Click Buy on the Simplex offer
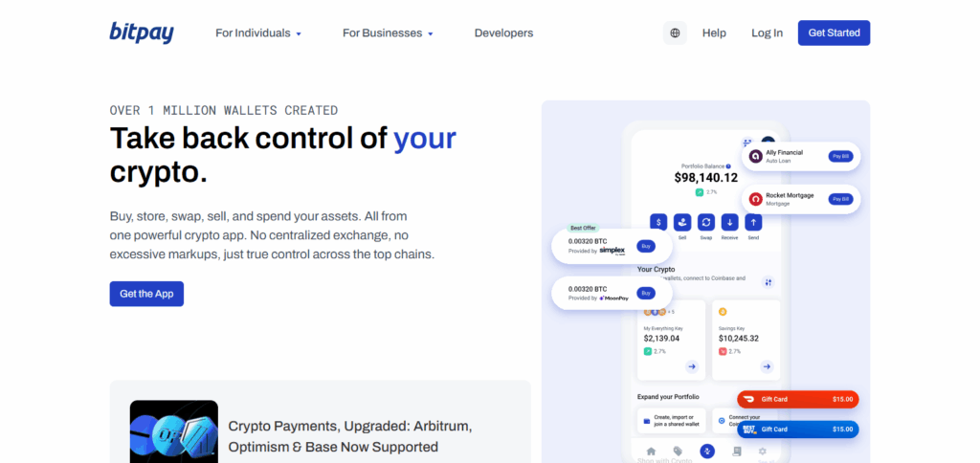 pos(646,246)
